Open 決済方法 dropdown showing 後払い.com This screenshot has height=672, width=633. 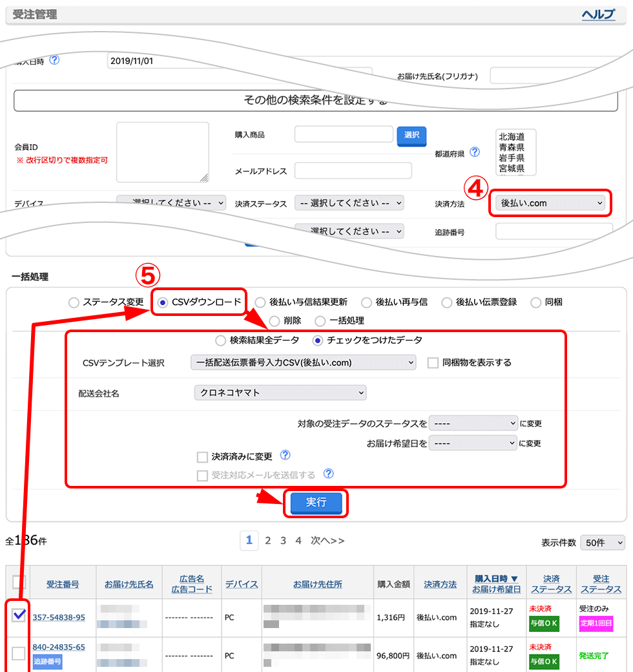[x=550, y=203]
